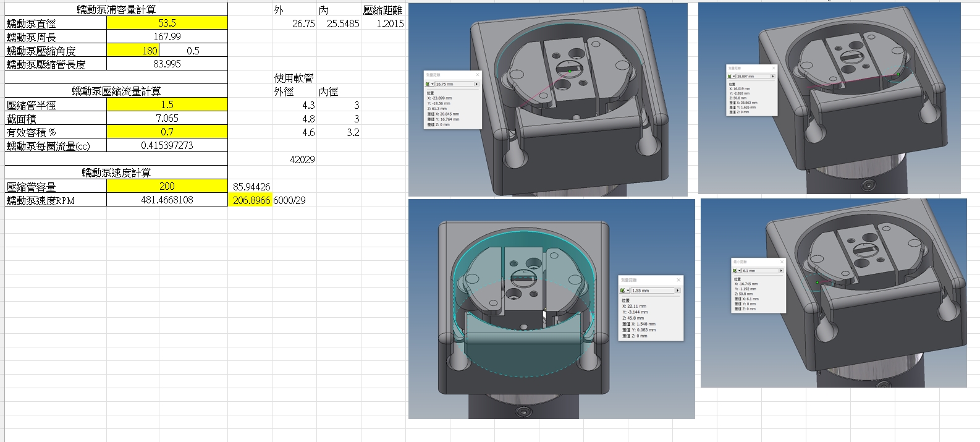Click the 26.75 mm measurement value field
This screenshot has width=980, height=442.
(454, 84)
